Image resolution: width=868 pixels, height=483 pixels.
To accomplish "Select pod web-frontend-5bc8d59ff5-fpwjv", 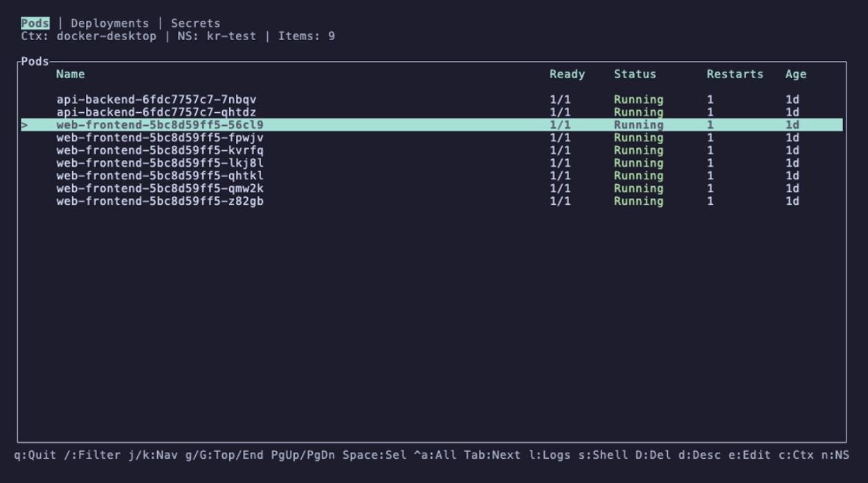I will tap(159, 138).
